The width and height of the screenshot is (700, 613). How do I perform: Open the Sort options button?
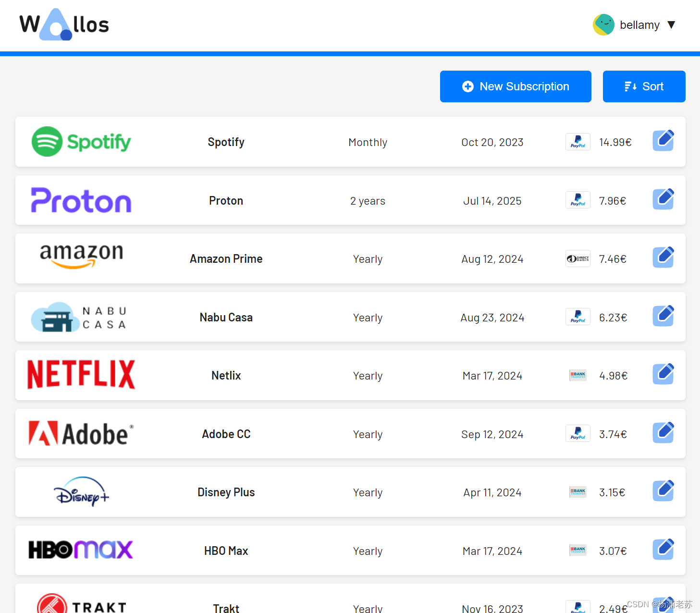click(x=644, y=86)
